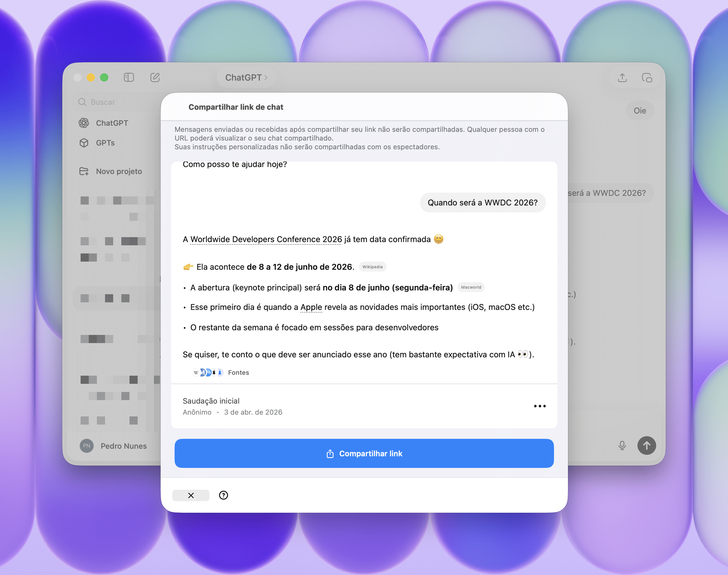Click the microphone dictation icon
Image resolution: width=728 pixels, height=575 pixels.
(x=622, y=446)
